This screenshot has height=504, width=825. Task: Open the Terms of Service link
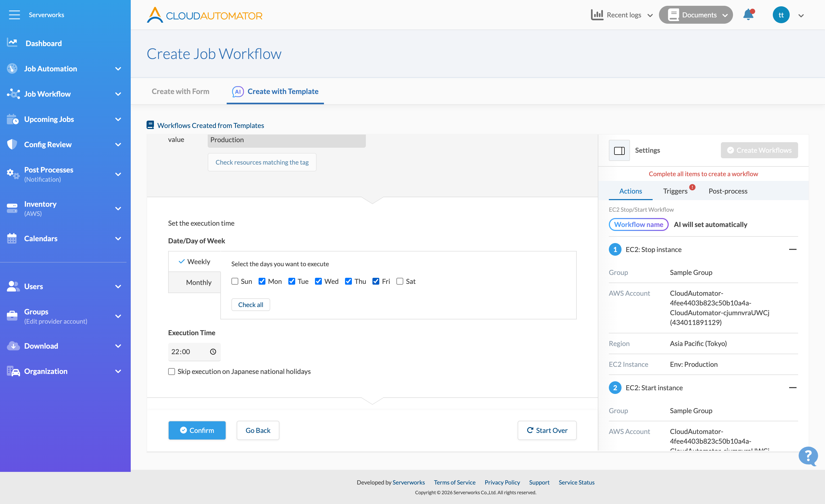[x=455, y=482]
